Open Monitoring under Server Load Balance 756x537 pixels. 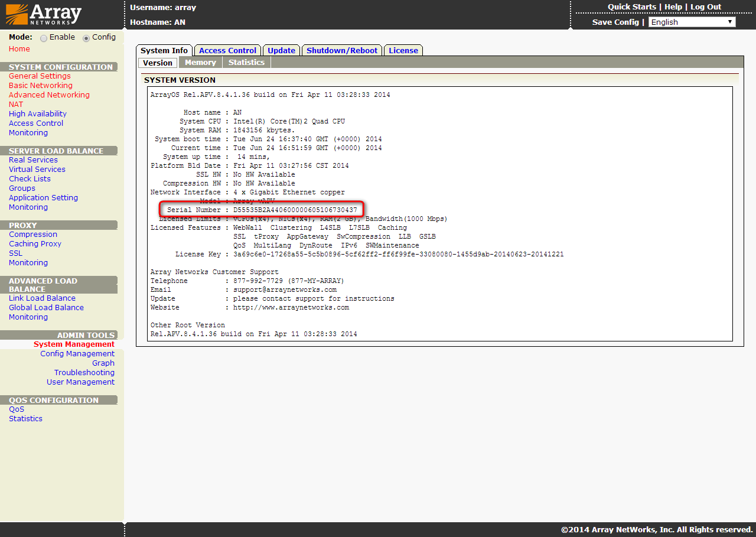click(28, 207)
